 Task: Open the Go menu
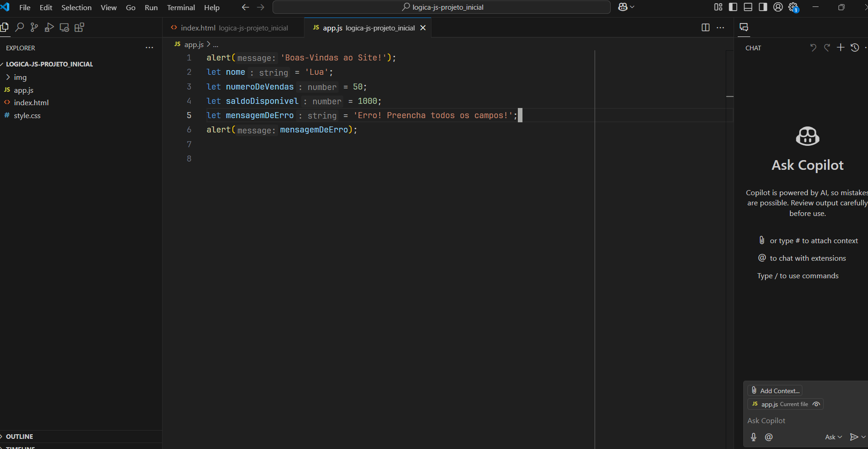tap(131, 7)
